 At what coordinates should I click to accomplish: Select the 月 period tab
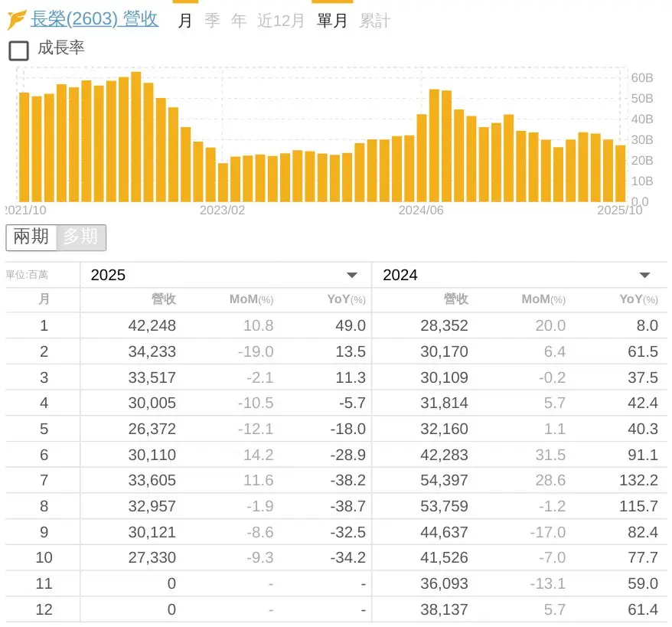pos(184,21)
